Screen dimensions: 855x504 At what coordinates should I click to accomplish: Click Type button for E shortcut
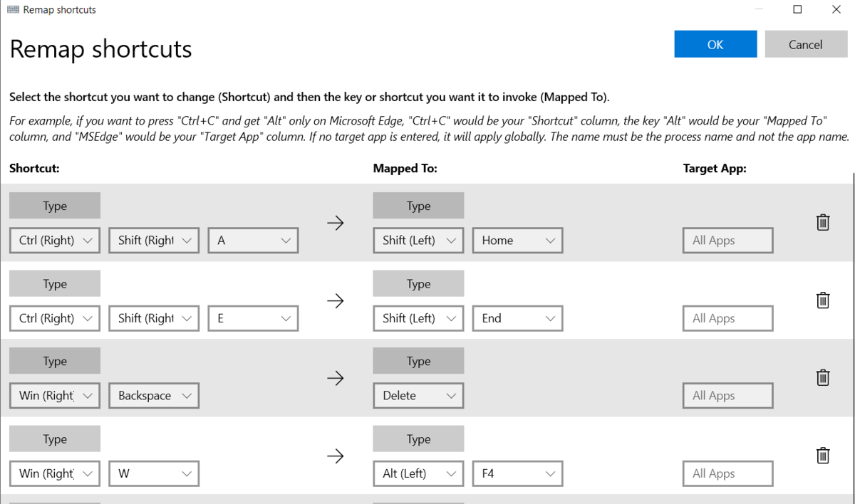55,283
